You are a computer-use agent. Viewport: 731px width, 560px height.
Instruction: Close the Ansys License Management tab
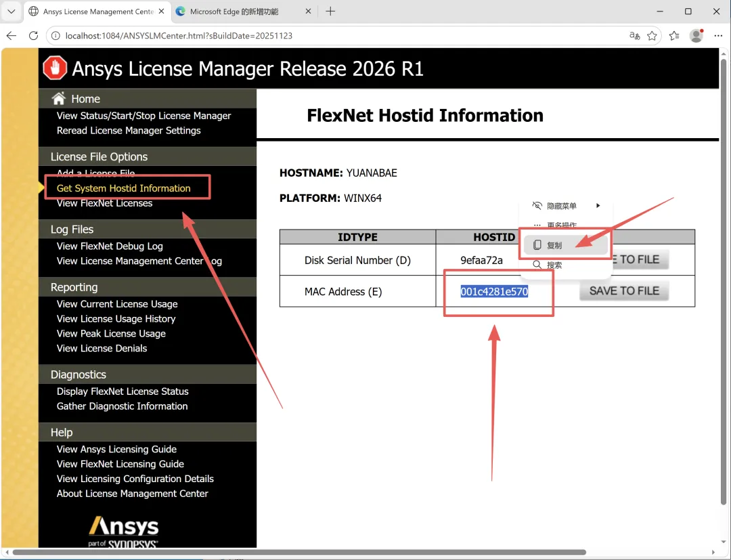(161, 12)
